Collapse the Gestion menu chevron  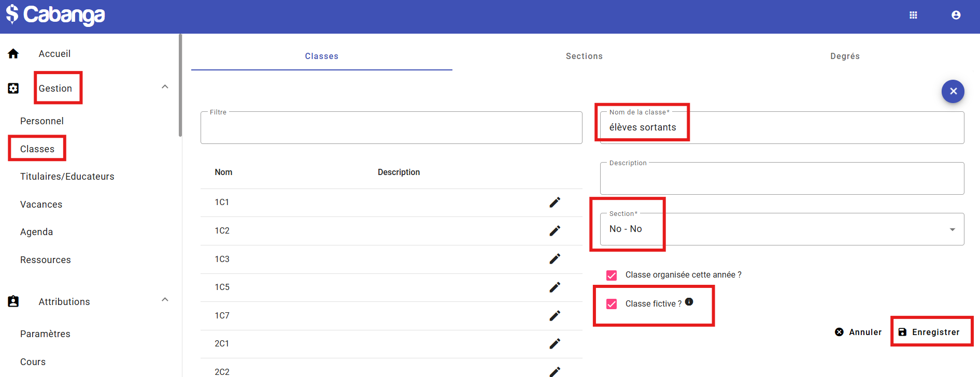pos(165,87)
